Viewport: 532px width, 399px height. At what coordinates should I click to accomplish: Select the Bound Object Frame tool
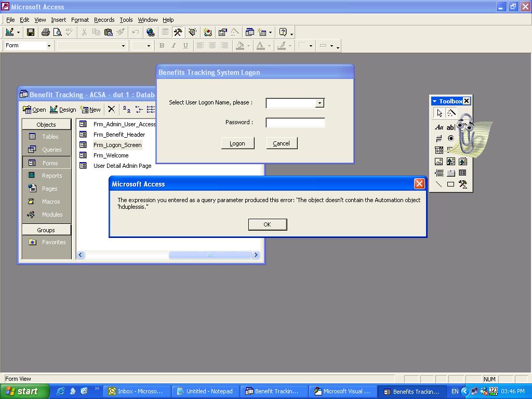pyautogui.click(x=463, y=162)
